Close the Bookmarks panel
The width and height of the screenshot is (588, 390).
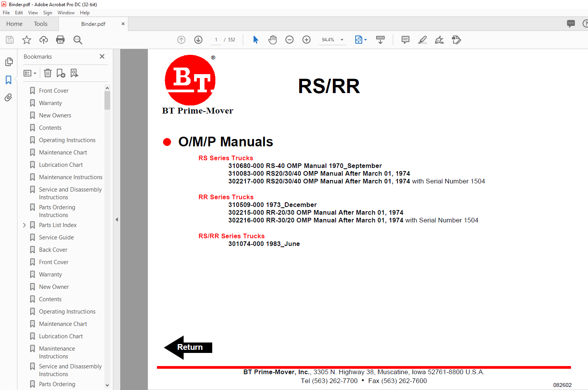coord(102,56)
